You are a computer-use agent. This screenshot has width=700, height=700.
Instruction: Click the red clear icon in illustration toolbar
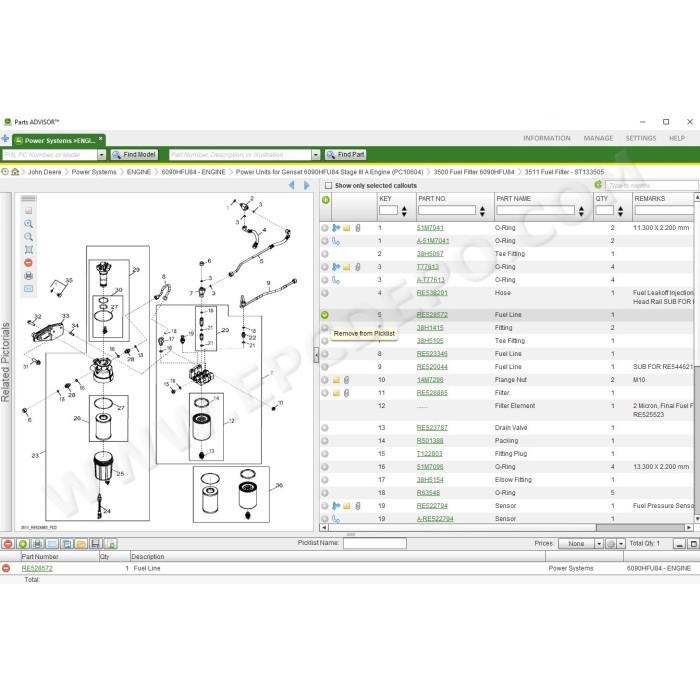click(x=29, y=262)
